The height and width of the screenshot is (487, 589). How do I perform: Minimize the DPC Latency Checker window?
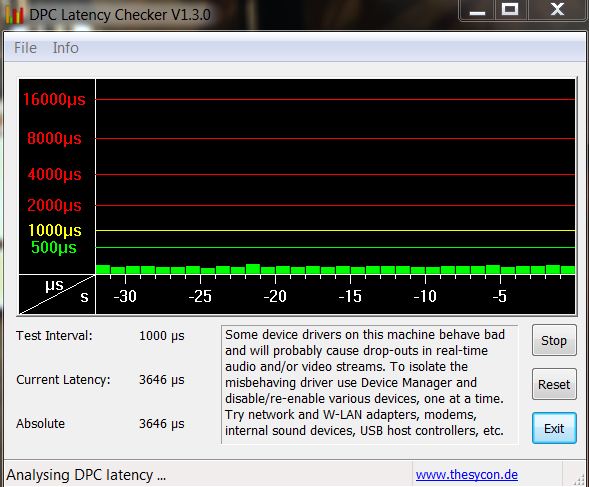point(477,10)
